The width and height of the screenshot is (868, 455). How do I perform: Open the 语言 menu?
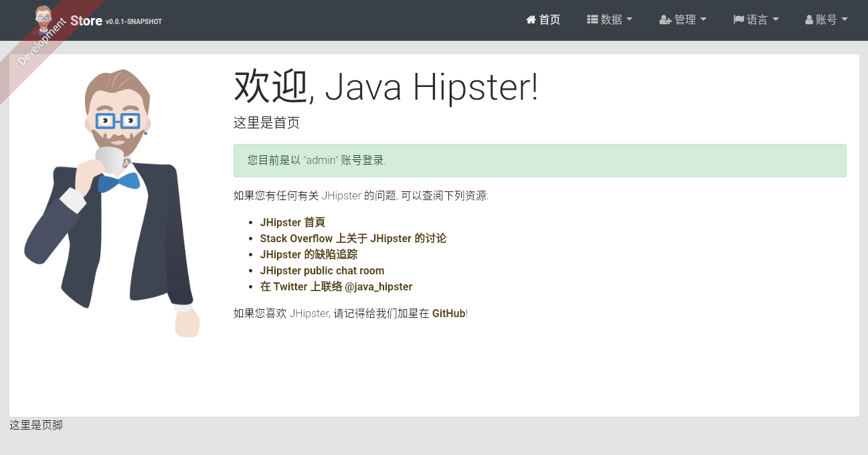tap(756, 20)
